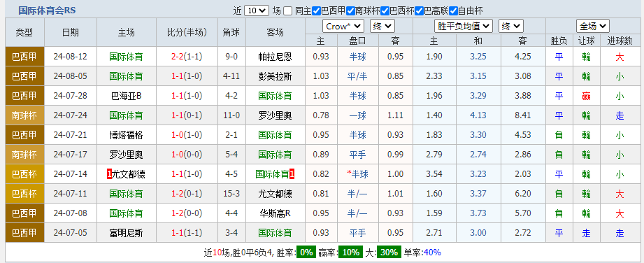This screenshot has height=263, width=644.
Task: Click red 大 result in 24-08-12 row
Action: [x=620, y=57]
